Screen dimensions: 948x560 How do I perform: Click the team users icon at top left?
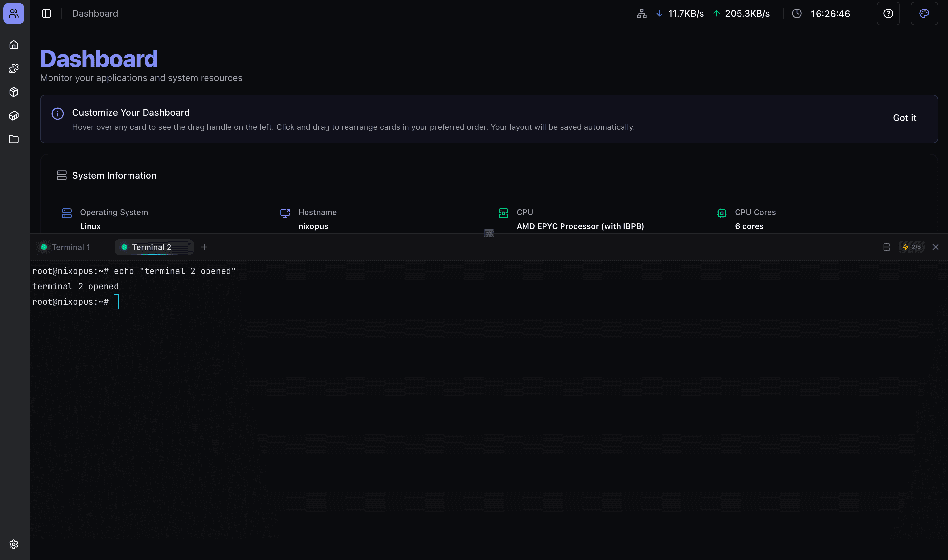(x=14, y=13)
